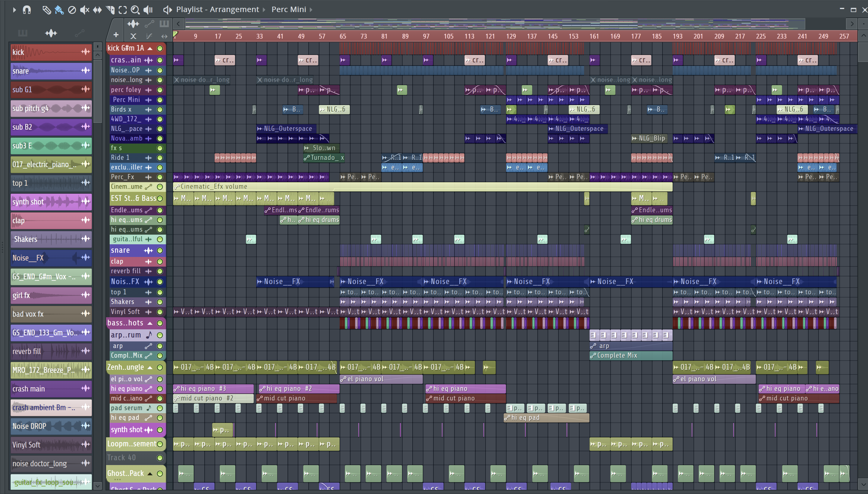The width and height of the screenshot is (868, 494).
Task: Select the girl fx clip in picker
Action: click(x=51, y=295)
